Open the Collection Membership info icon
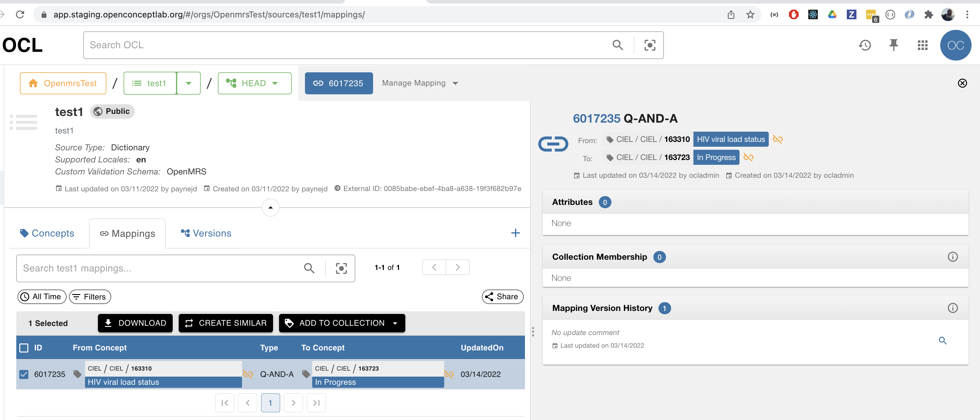 click(x=953, y=257)
